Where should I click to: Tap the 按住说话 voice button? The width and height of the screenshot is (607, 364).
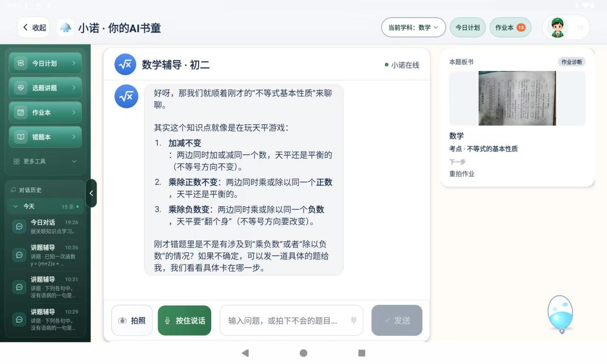coord(184,320)
